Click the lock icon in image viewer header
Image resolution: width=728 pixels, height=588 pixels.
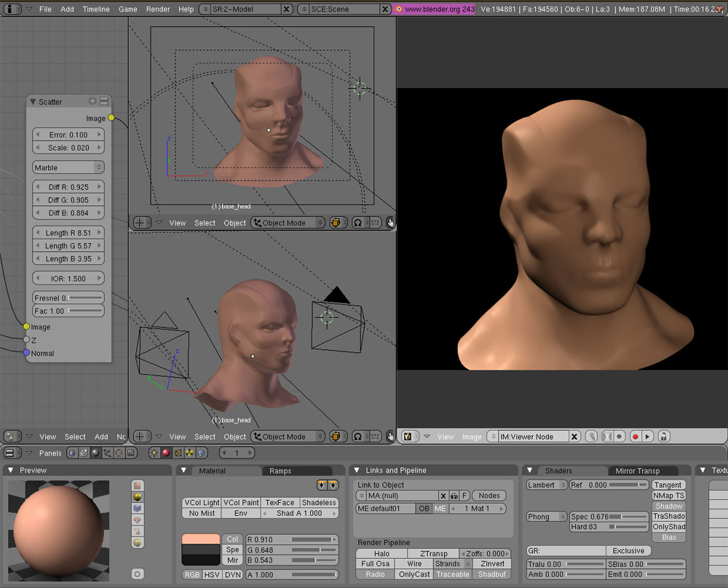point(663,437)
